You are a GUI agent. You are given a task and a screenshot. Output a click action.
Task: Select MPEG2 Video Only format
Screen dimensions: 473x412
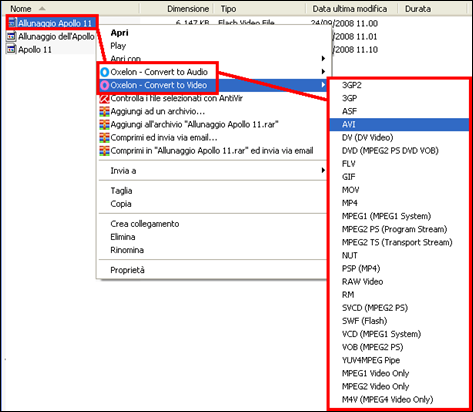tap(375, 386)
